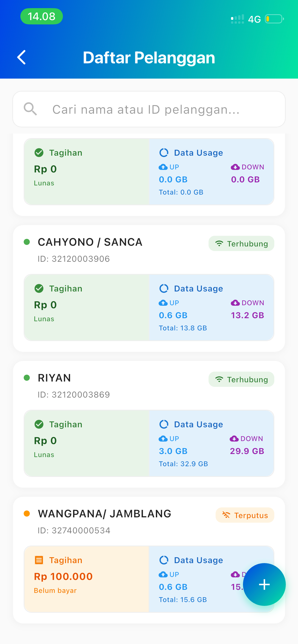Click the download cloud icon above 13.2 GB
Screen dimensions: 298x644
tap(235, 303)
